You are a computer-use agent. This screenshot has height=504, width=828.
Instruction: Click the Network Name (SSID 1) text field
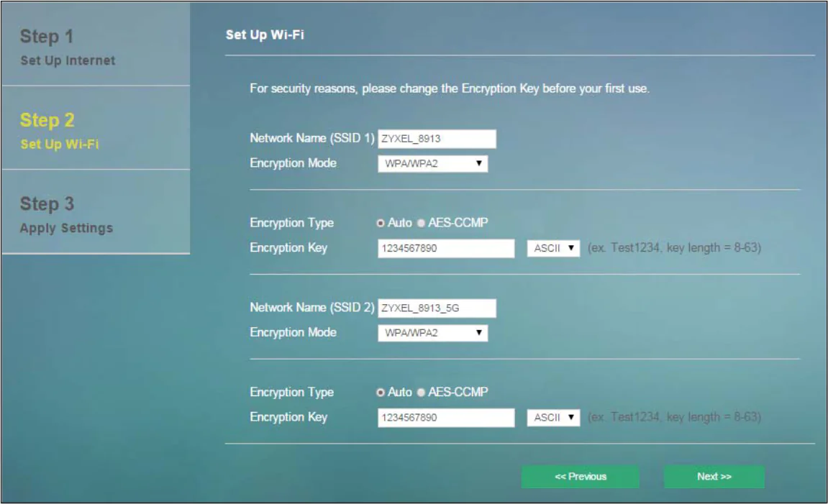pyautogui.click(x=437, y=139)
